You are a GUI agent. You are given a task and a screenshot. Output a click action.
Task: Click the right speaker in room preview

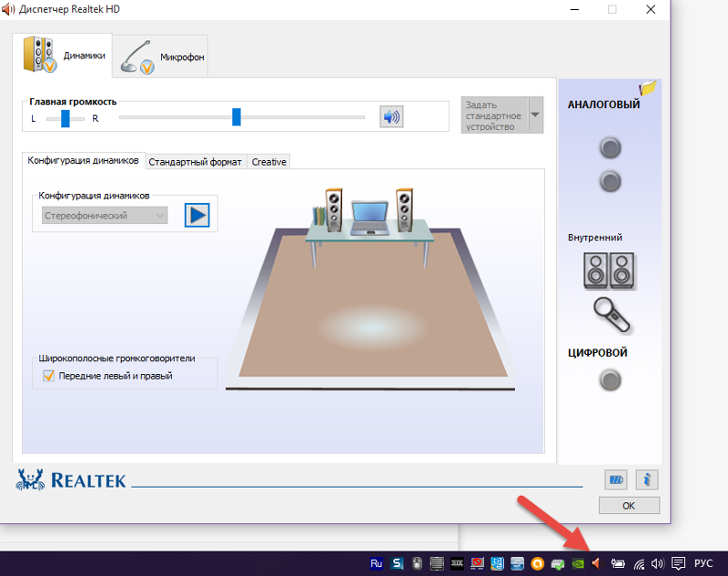(x=404, y=210)
